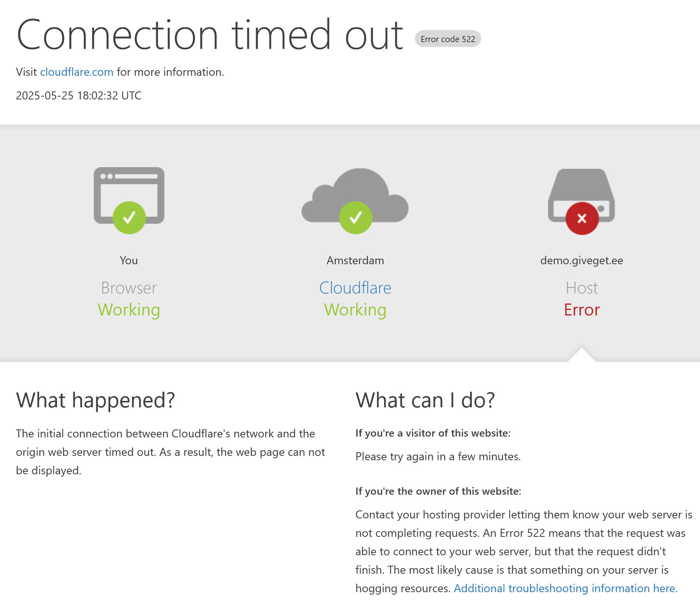Image resolution: width=700 pixels, height=615 pixels.
Task: Click the demo.giveget.ee hostname label
Action: pyautogui.click(x=582, y=261)
